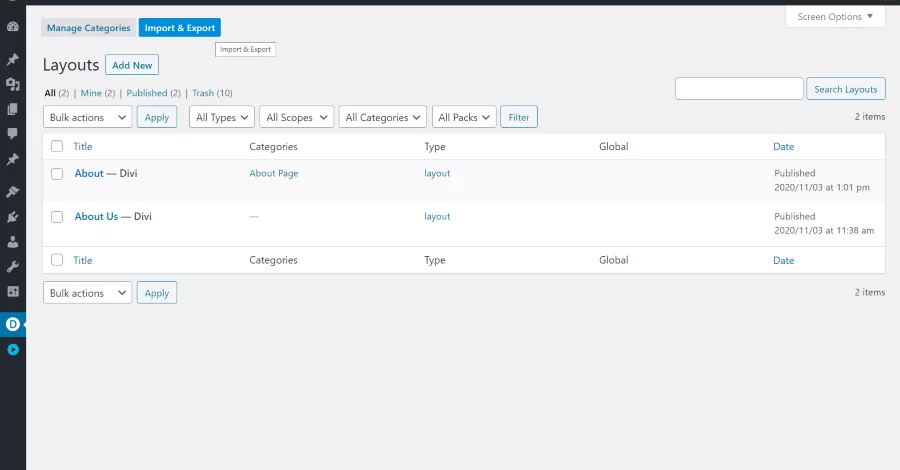Open the Settings sliders icon in sidebar

coord(13,292)
